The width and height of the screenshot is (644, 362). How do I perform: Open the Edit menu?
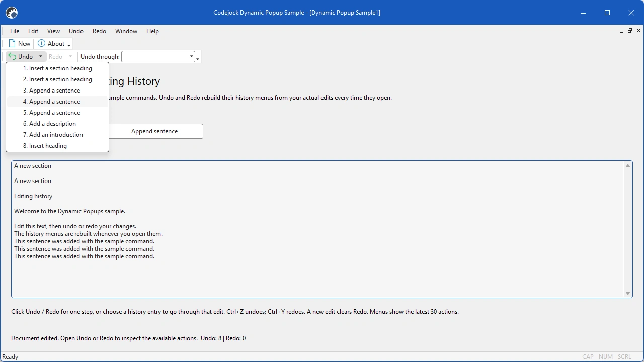33,31
